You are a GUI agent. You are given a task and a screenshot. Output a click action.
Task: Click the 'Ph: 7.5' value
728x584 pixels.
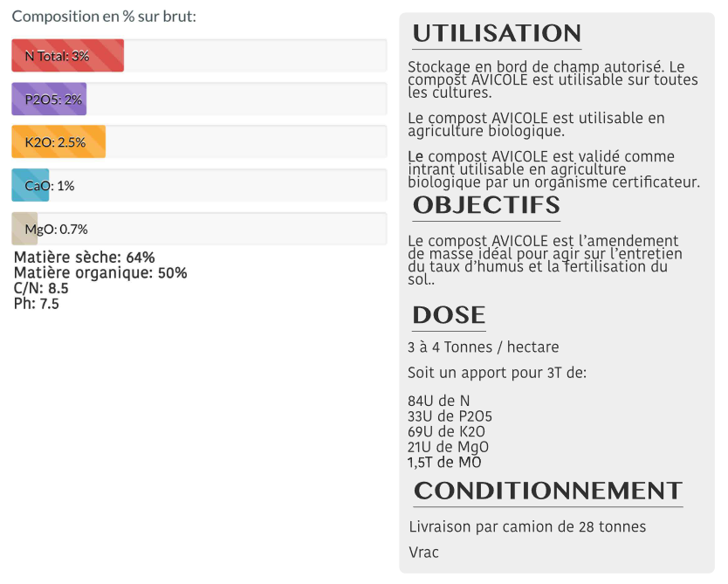[x=37, y=305]
